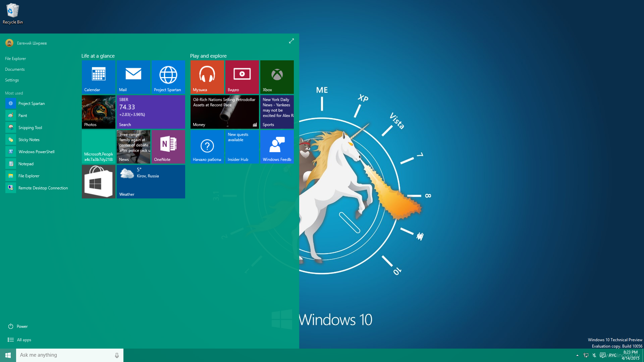644x362 pixels.
Task: Open the Money news tile
Action: click(224, 112)
